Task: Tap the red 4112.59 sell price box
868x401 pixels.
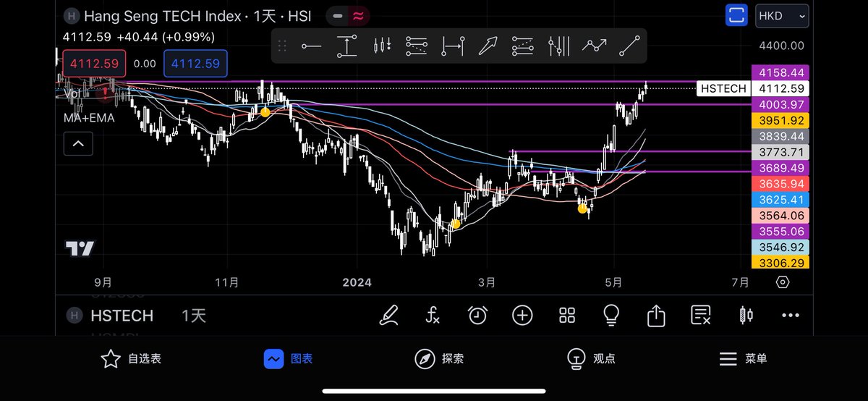Action: coord(94,64)
